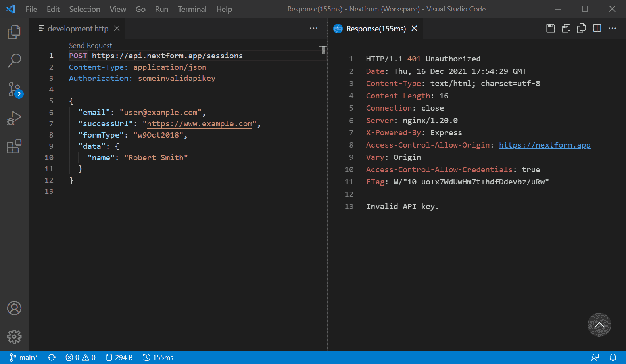Click the main* branch in status bar
The image size is (626, 364).
[24, 358]
